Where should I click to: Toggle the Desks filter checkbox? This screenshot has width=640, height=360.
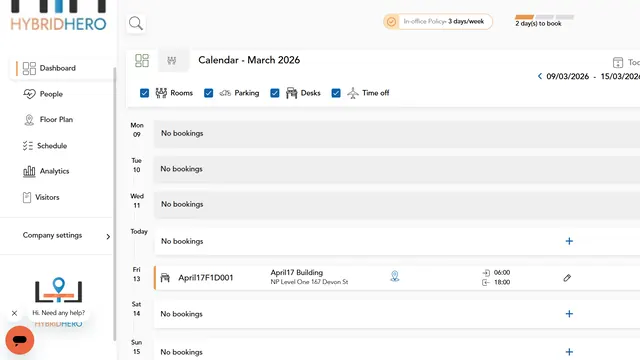275,93
